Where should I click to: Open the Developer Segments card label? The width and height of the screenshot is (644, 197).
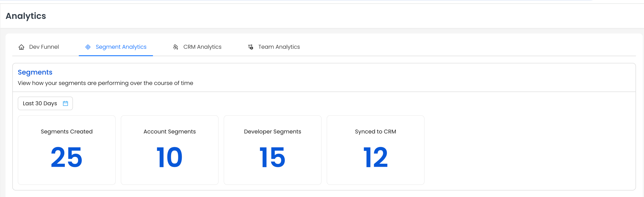tap(272, 132)
